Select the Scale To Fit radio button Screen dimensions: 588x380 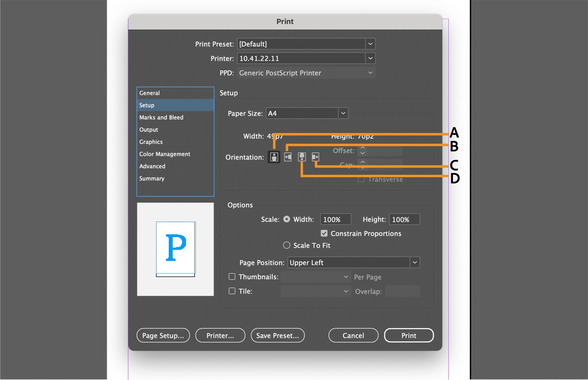[x=287, y=245]
